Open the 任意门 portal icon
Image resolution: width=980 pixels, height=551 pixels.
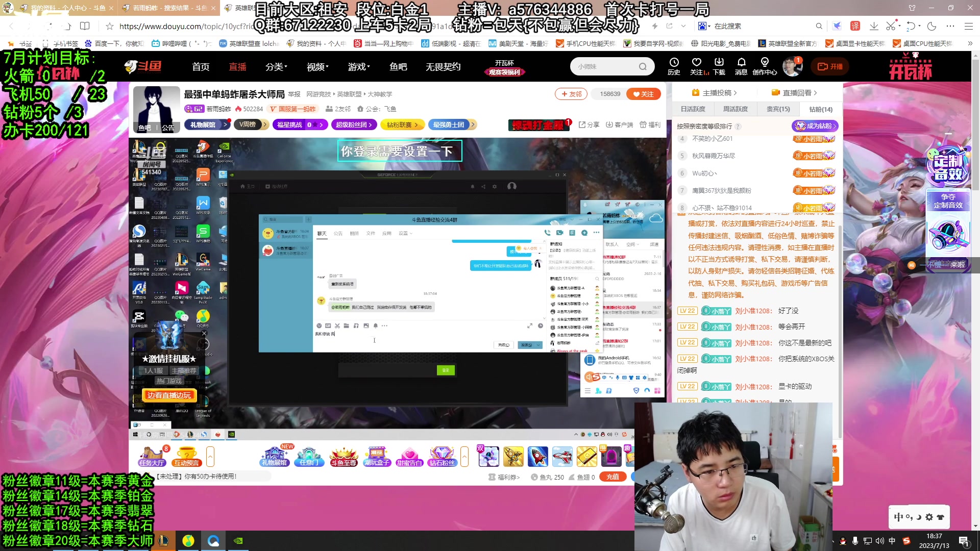tap(309, 456)
